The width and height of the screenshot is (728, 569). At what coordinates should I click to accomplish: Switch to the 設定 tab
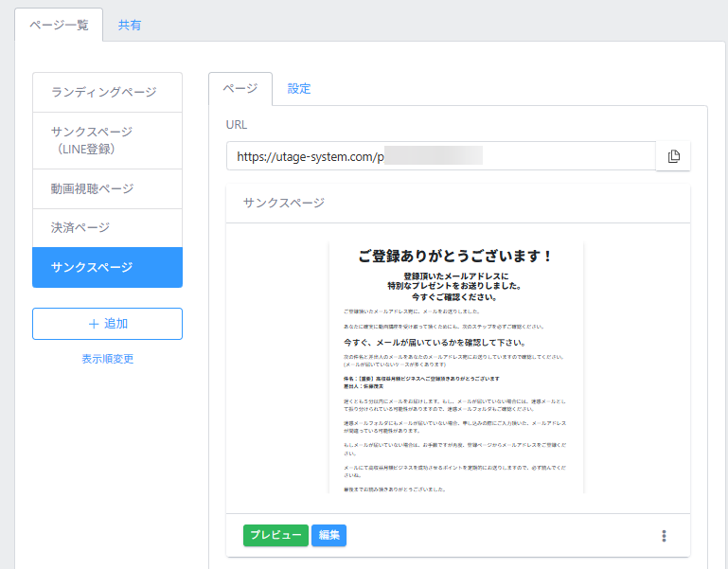[x=299, y=89]
